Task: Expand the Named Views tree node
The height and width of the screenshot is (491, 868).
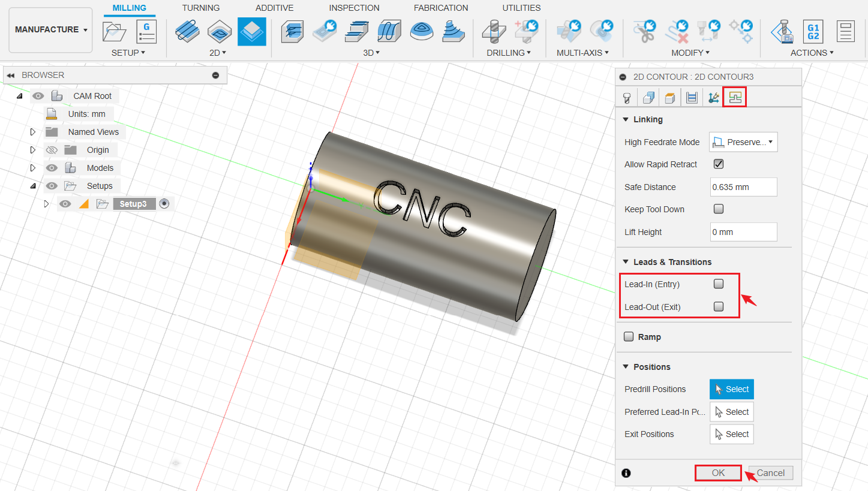Action: pos(33,131)
